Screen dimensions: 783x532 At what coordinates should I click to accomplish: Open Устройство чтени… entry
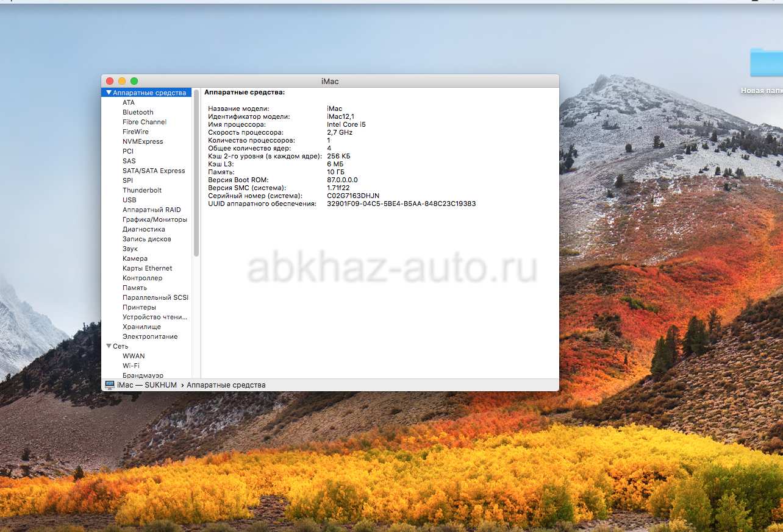click(155, 317)
